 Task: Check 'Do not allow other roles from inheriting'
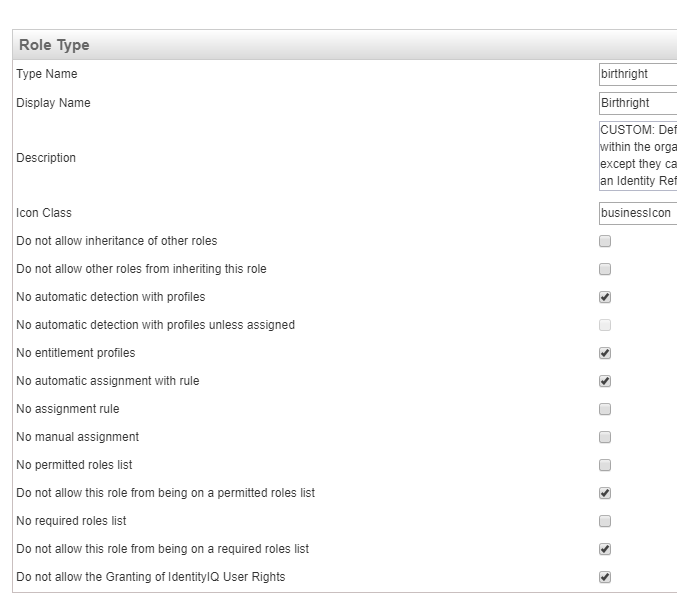click(605, 269)
